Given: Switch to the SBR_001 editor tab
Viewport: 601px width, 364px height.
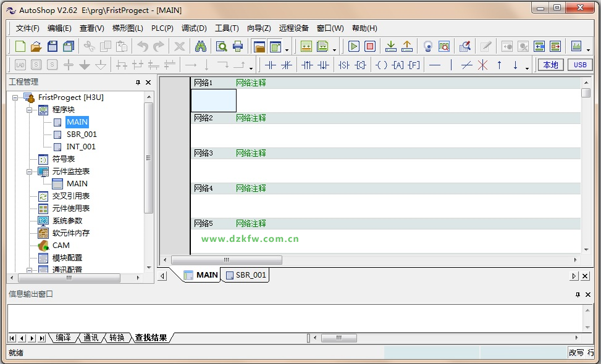Looking at the screenshot, I should click(x=246, y=275).
